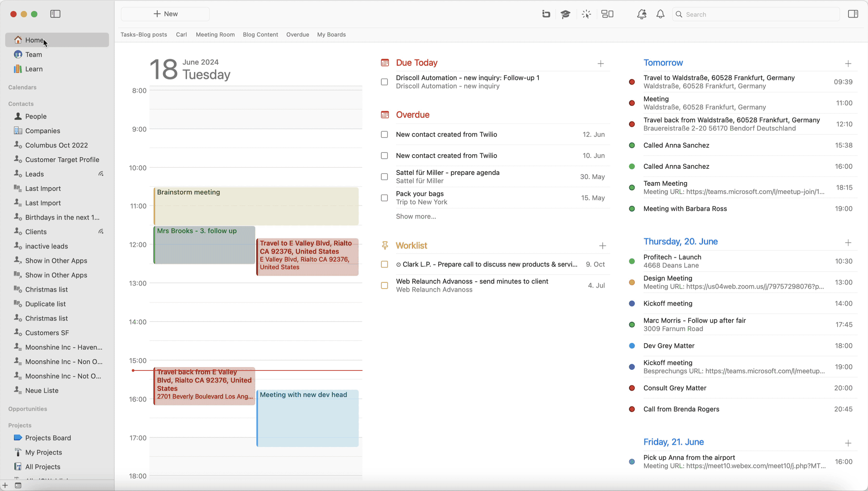The image size is (868, 491).
Task: Open the layout panels icon in toolbar
Action: pos(607,14)
